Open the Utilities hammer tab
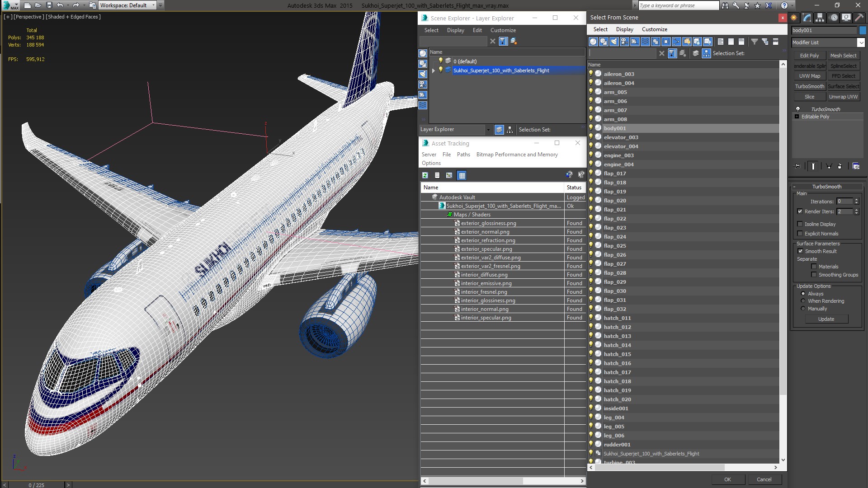Image resolution: width=868 pixels, height=488 pixels. pos(859,18)
